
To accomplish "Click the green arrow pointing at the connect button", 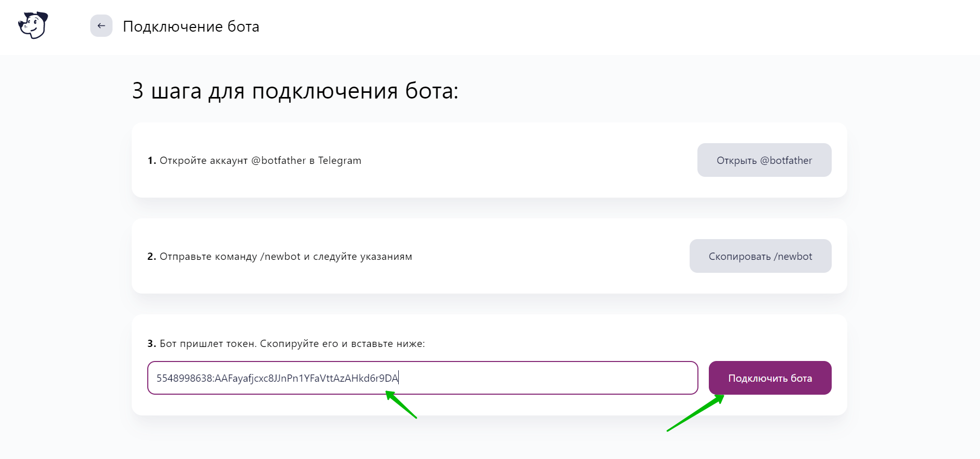I will pos(695,413).
